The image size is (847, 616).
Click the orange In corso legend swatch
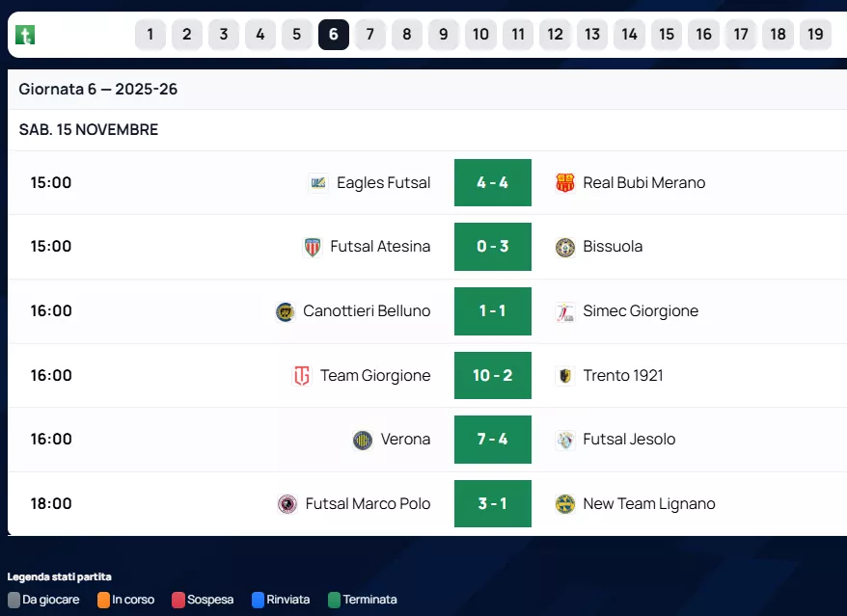coord(103,600)
